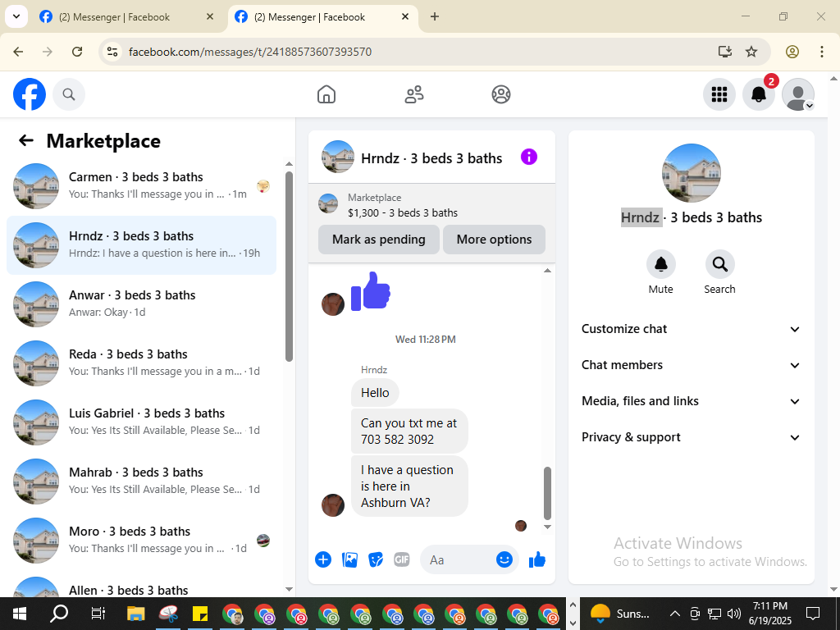The width and height of the screenshot is (840, 630).
Task: Open Windows taskbar search
Action: point(59,614)
